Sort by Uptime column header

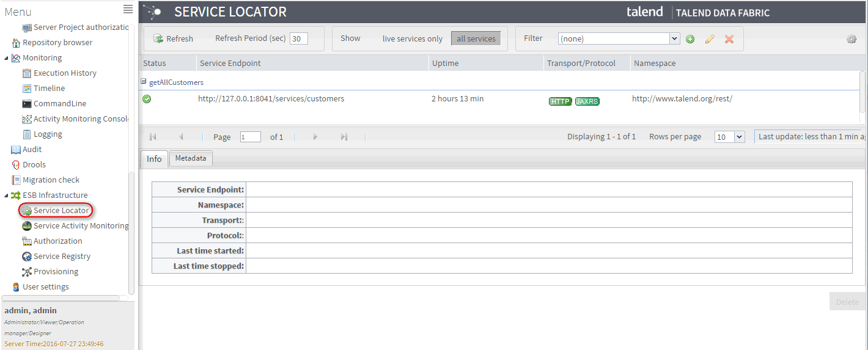(x=486, y=63)
